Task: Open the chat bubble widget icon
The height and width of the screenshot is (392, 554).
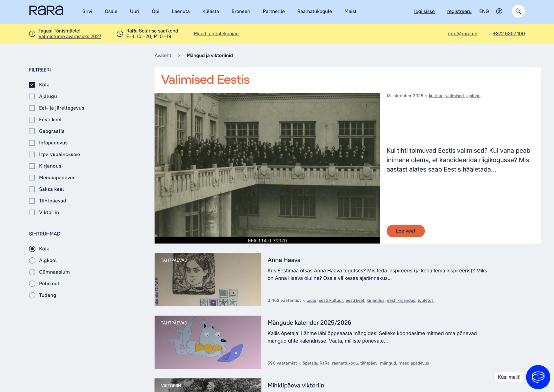Action: [538, 377]
